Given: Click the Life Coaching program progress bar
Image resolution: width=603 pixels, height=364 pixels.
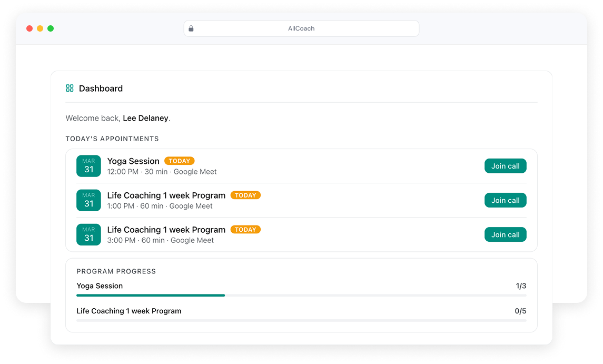Looking at the screenshot, I should pyautogui.click(x=301, y=320).
